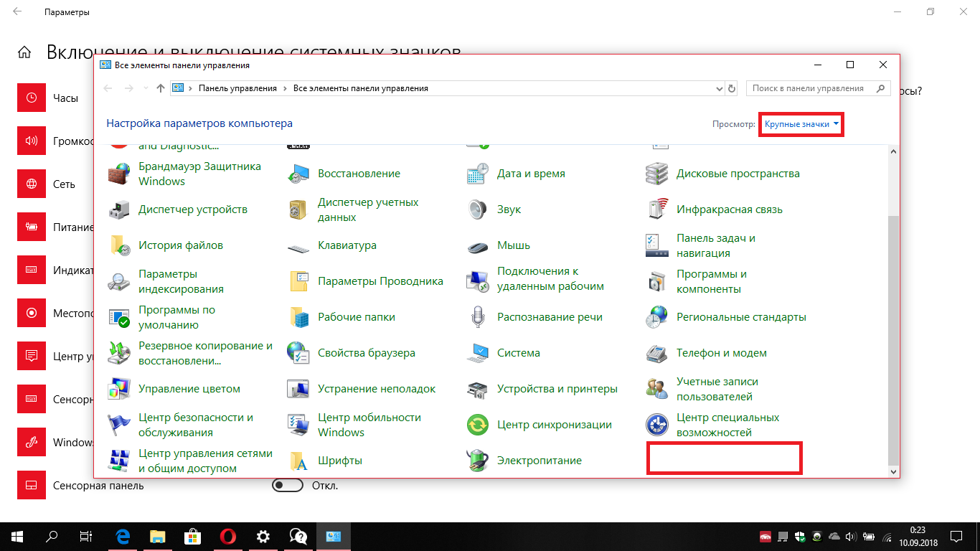Open Диспетчер учетных данных safe icon
The width and height of the screenshot is (980, 551).
[x=298, y=209]
